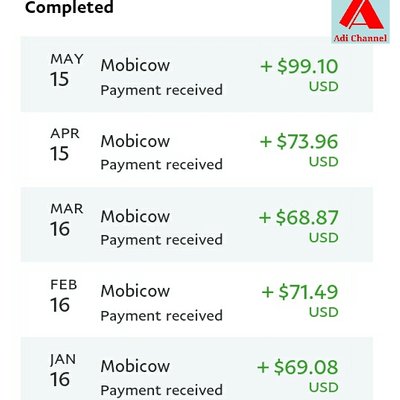Screen dimensions: 400x400
Task: Select the Completed section heading
Action: tap(69, 7)
